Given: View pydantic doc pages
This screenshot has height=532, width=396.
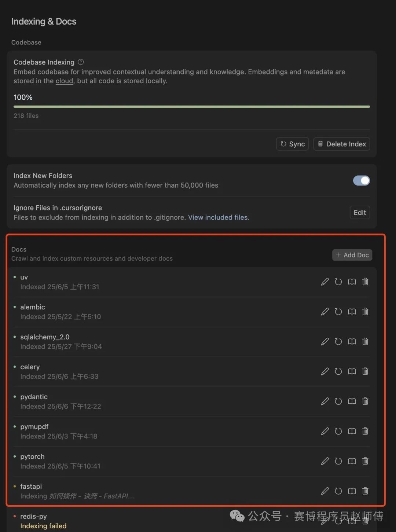Looking at the screenshot, I should (x=352, y=401).
